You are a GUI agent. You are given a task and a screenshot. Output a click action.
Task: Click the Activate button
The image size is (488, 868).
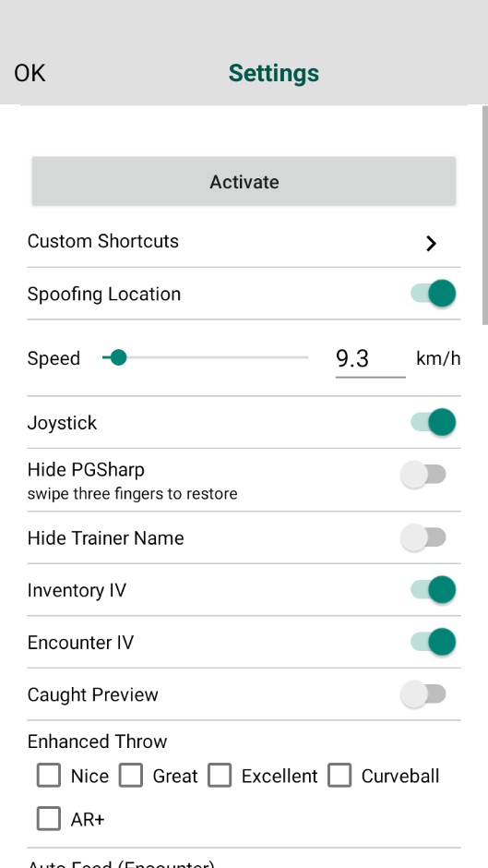244,182
